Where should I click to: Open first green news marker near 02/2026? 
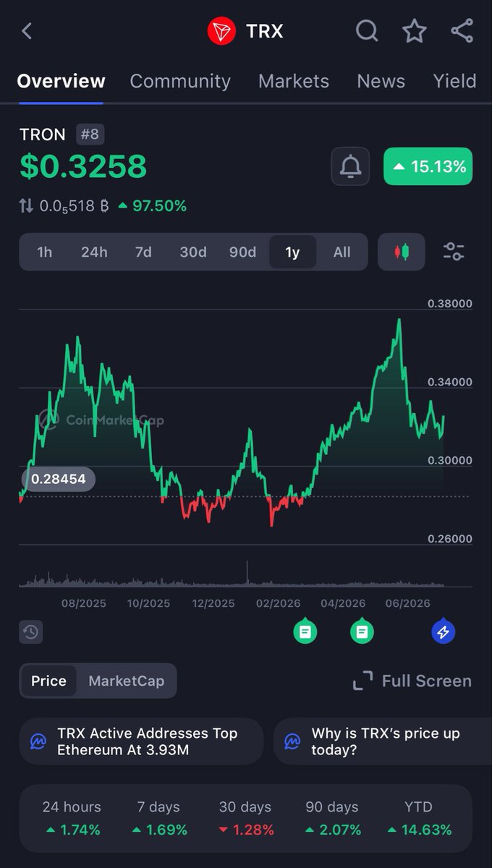(x=305, y=632)
